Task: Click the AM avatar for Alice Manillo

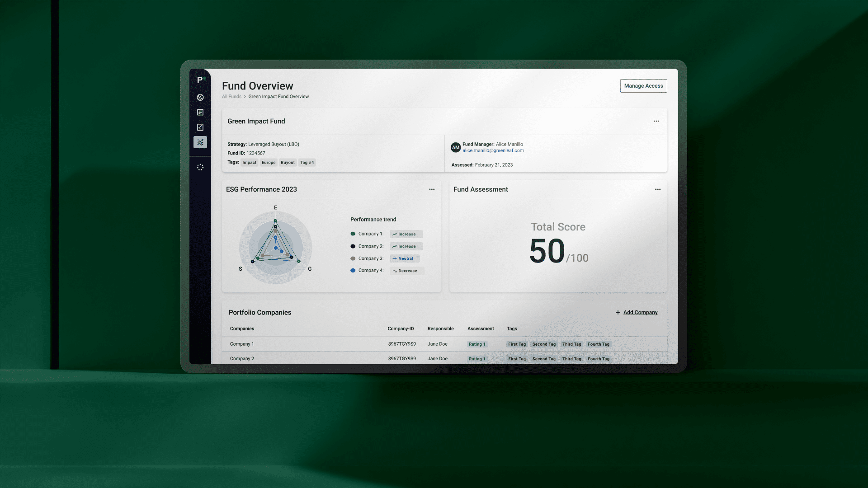Action: (456, 147)
